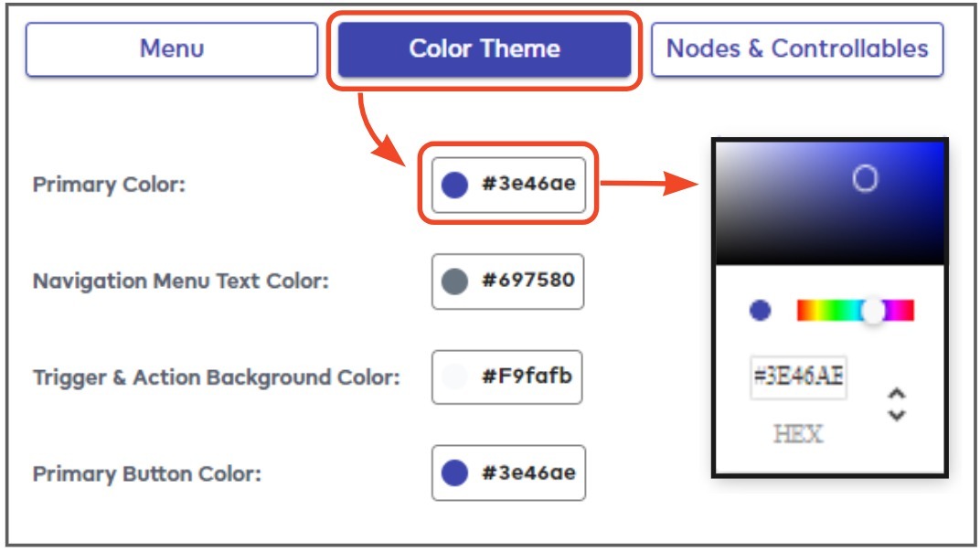Open the Nodes & Controllables tab
The image size is (980, 552).
point(797,49)
